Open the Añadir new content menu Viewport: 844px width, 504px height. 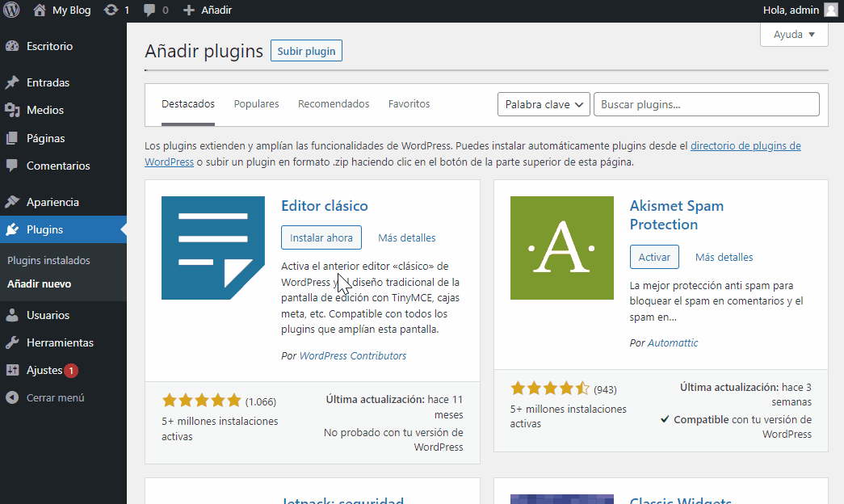(208, 10)
